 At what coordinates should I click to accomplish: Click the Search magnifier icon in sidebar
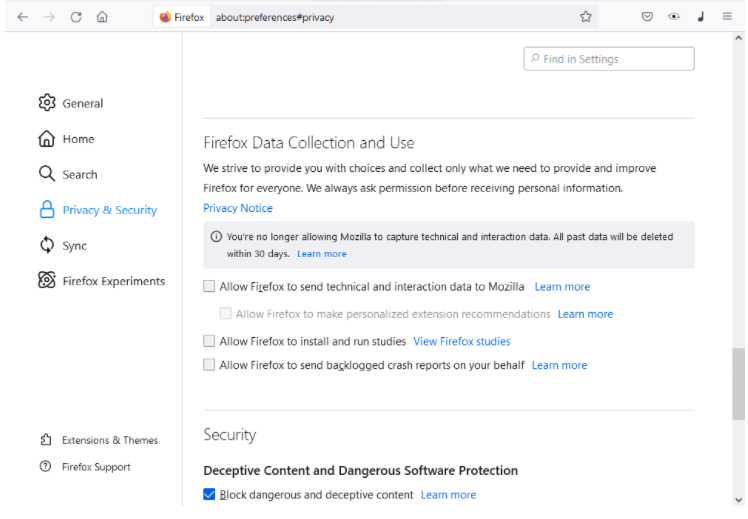tap(47, 174)
